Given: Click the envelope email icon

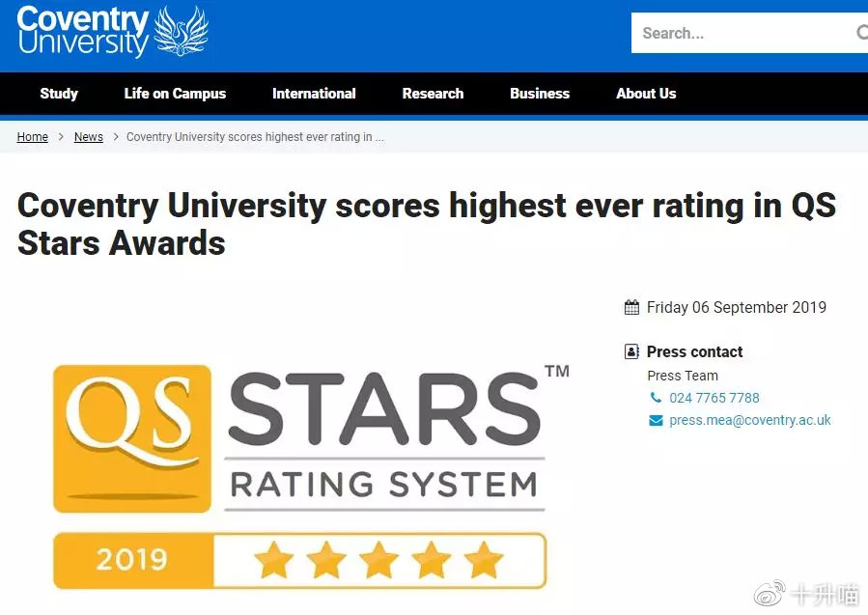Looking at the screenshot, I should click(x=656, y=421).
